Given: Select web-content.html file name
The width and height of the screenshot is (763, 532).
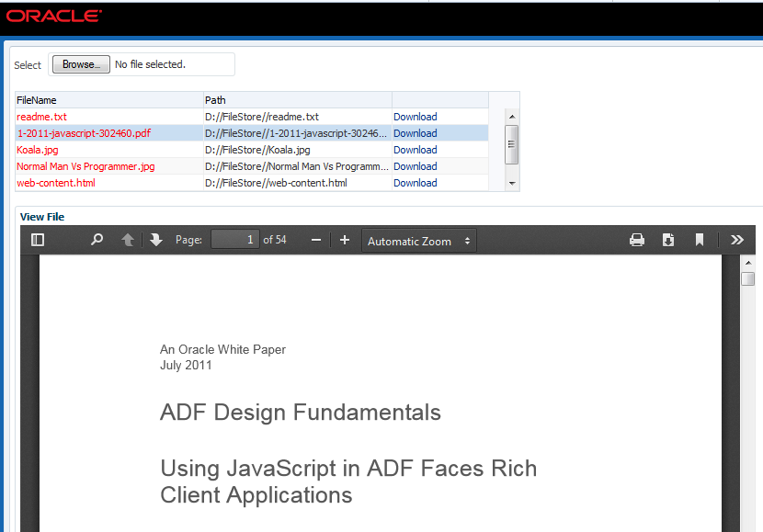Looking at the screenshot, I should pos(56,183).
